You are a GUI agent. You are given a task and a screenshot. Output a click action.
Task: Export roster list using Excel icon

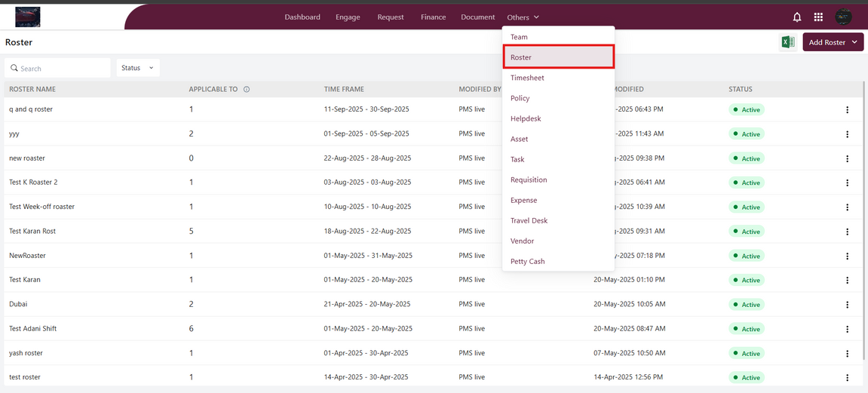(787, 42)
